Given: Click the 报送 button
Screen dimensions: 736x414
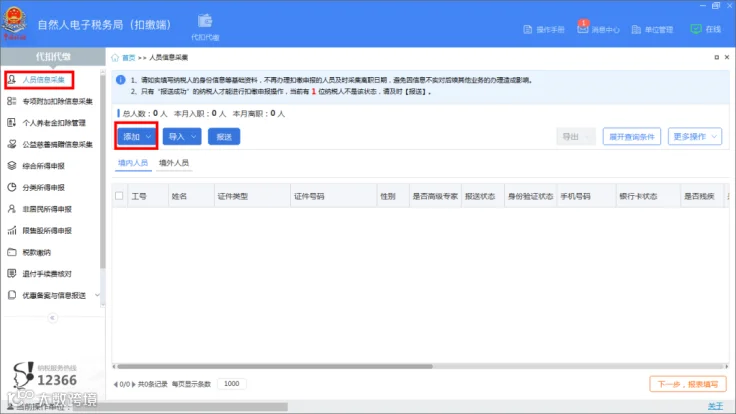Looking at the screenshot, I should coord(224,137).
